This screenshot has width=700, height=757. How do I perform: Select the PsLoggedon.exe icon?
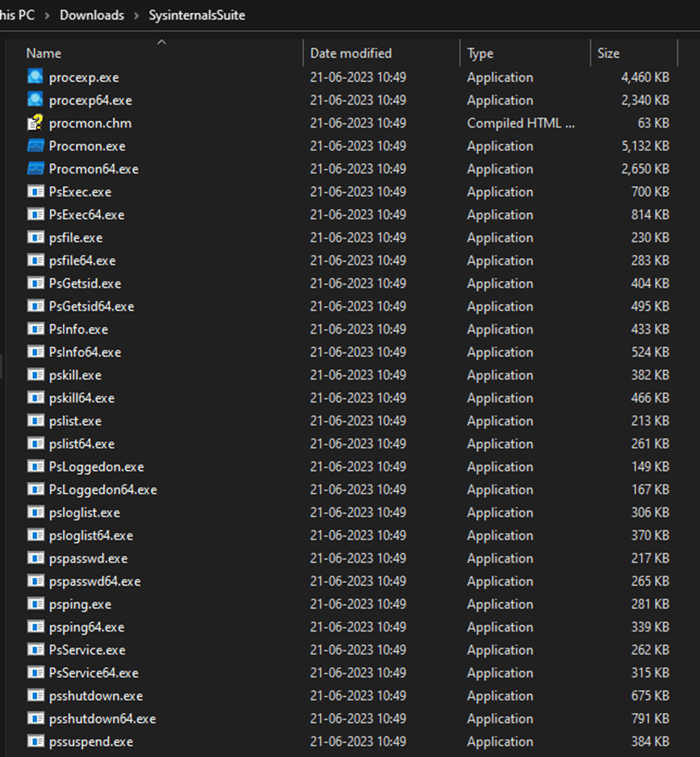(35, 466)
